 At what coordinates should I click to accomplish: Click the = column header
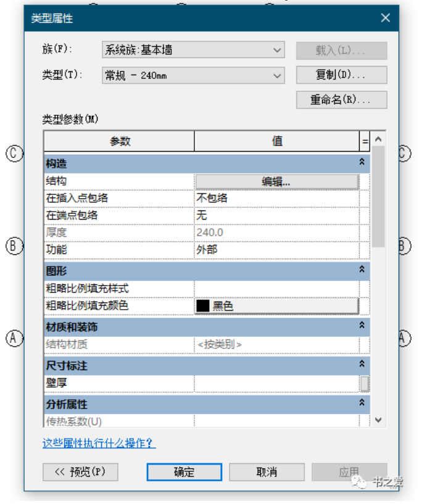(365, 141)
